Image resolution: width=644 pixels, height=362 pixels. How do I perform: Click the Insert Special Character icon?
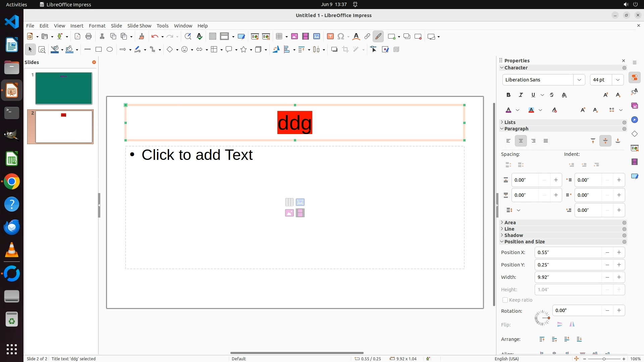341,37
